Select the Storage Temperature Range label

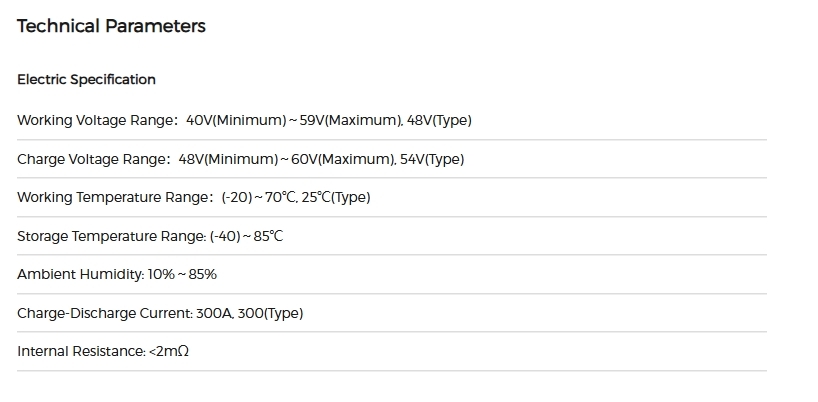(112, 236)
